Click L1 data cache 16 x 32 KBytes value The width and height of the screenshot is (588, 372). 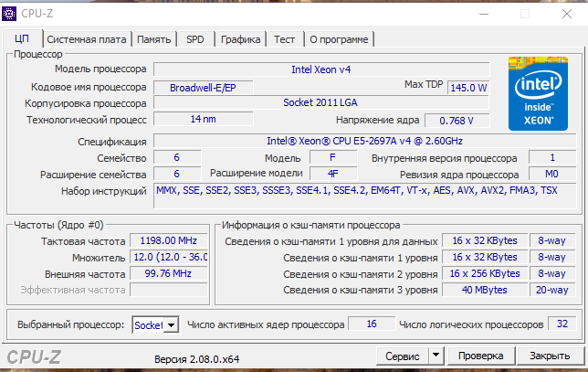(485, 240)
